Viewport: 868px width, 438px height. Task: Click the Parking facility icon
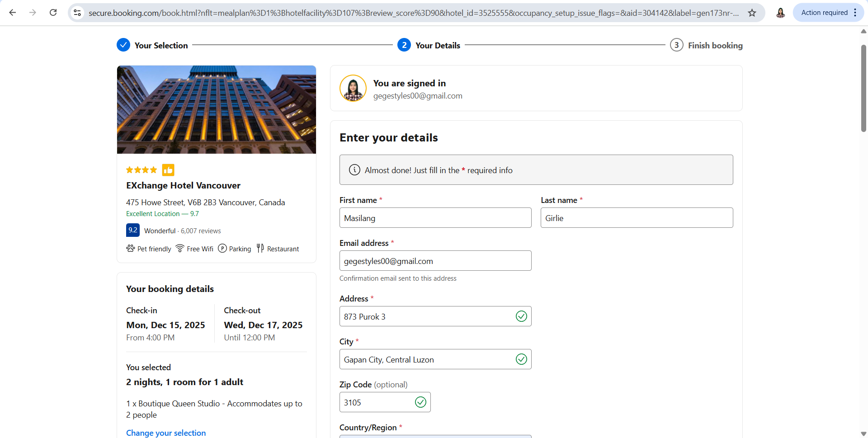point(222,249)
